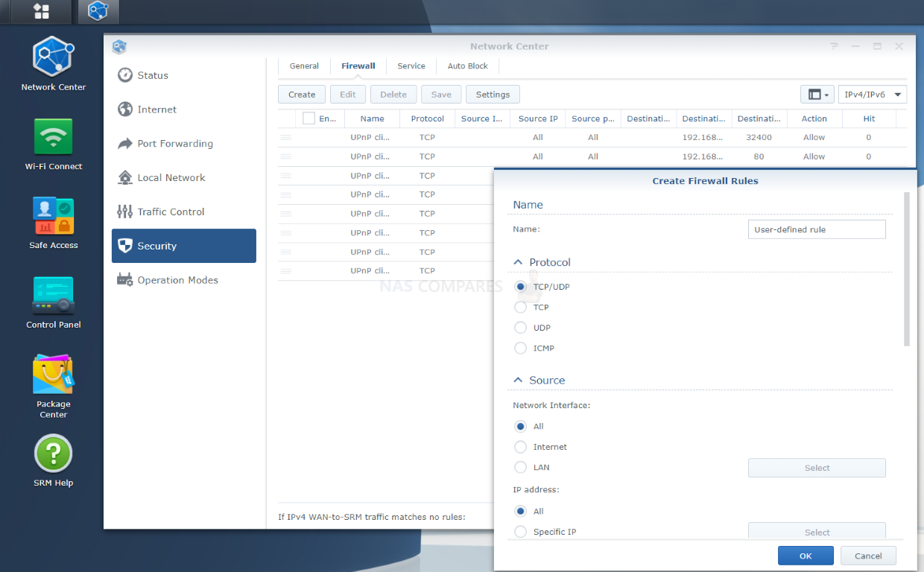
Task: Click the Port Forwarding arrow icon
Action: pyautogui.click(x=125, y=144)
